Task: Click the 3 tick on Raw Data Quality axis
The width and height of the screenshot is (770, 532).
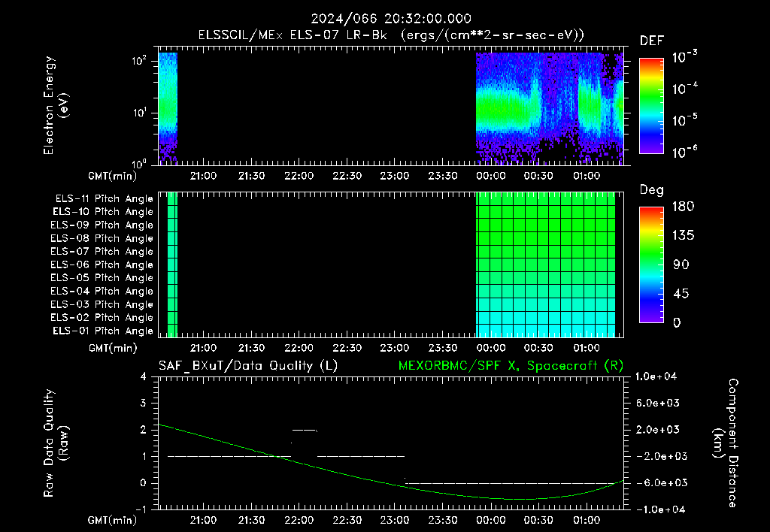Action: point(144,403)
